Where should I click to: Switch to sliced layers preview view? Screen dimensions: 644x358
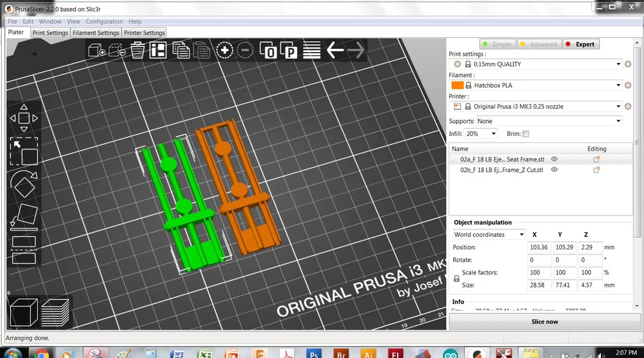[x=56, y=312]
